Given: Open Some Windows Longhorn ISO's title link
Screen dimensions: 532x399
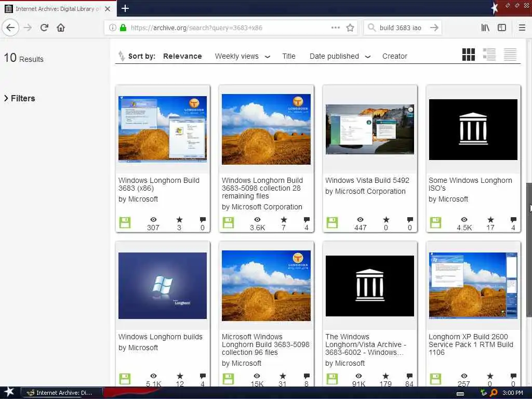Looking at the screenshot, I should point(470,184).
